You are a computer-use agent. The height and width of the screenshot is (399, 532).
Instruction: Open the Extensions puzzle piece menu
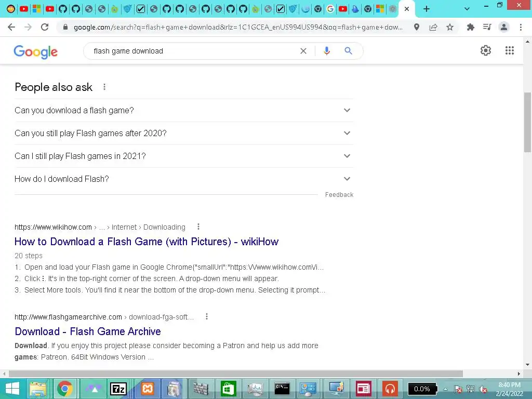(470, 27)
